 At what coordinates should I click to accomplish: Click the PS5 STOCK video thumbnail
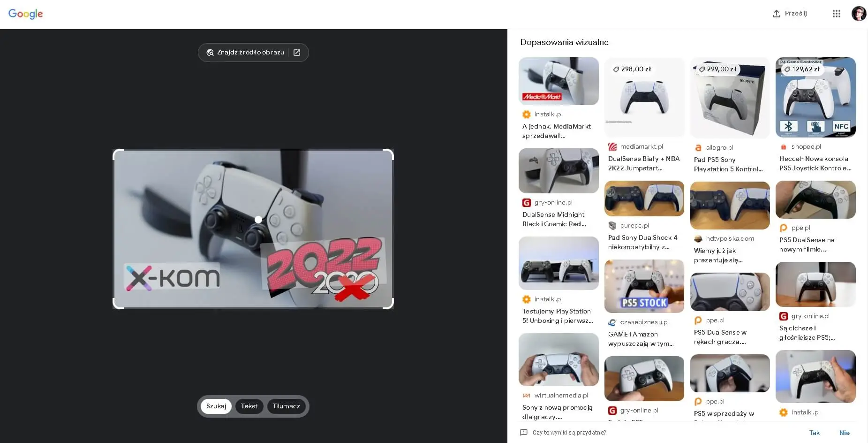click(644, 286)
